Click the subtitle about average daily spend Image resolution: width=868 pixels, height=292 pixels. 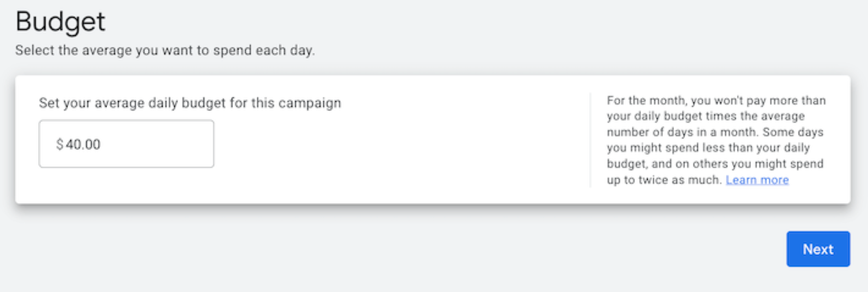pos(165,50)
